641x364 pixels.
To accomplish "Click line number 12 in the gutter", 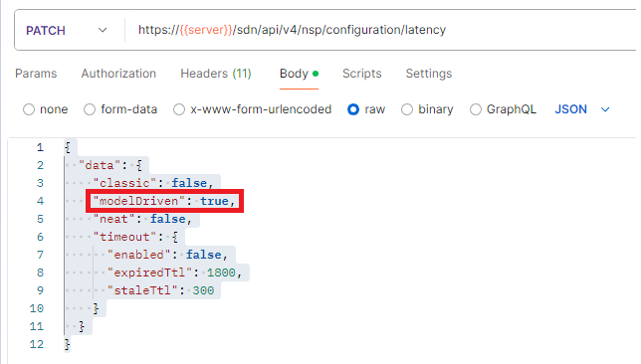I will pyautogui.click(x=37, y=344).
